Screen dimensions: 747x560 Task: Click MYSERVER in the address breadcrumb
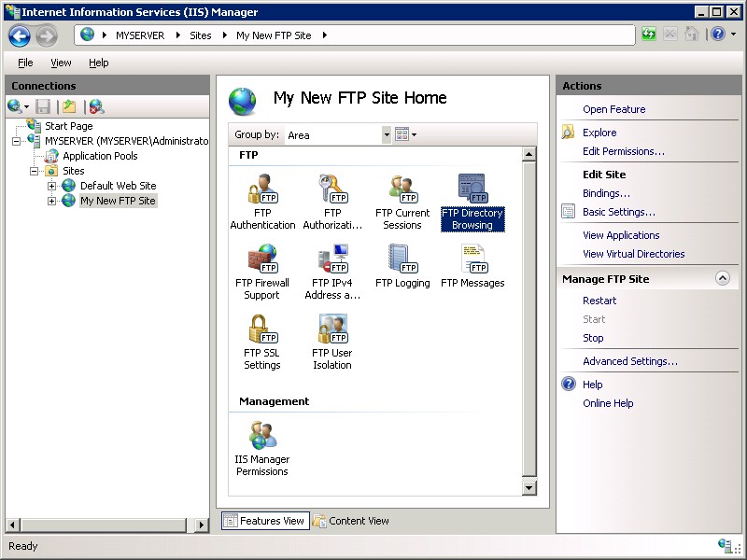(140, 35)
